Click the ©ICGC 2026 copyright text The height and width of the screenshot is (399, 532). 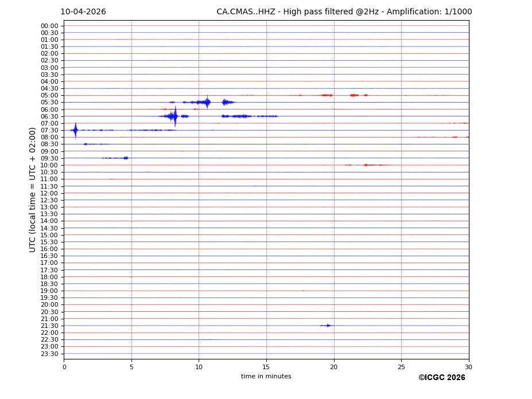[441, 378]
